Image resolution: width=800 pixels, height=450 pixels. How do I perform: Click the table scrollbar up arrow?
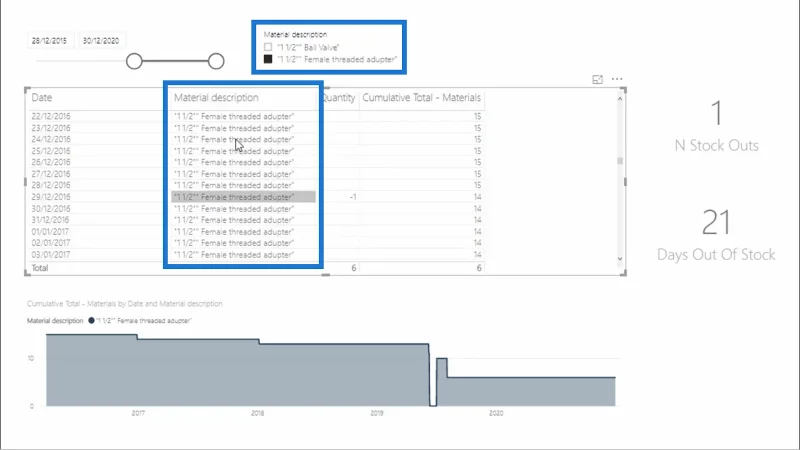620,98
